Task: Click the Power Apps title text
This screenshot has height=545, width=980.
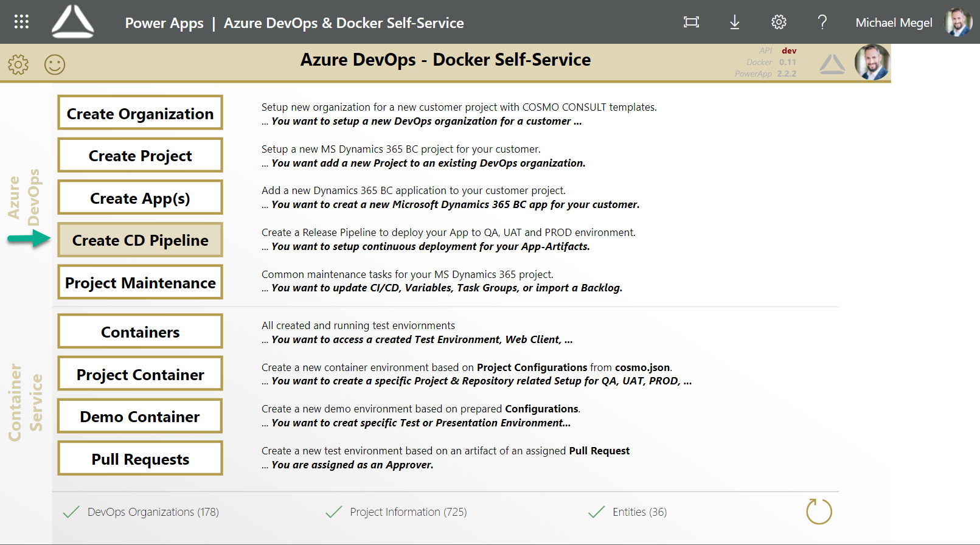Action: pyautogui.click(x=164, y=23)
